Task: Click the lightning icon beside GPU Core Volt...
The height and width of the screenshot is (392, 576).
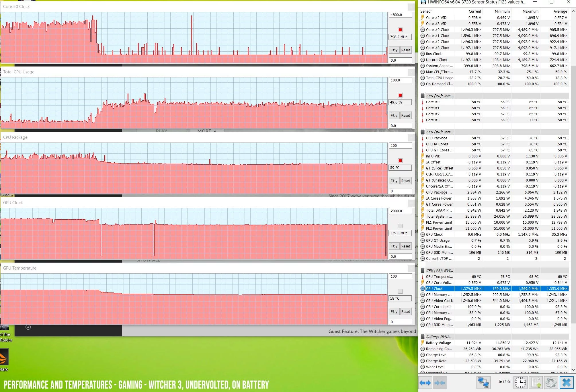Action: pos(423,282)
